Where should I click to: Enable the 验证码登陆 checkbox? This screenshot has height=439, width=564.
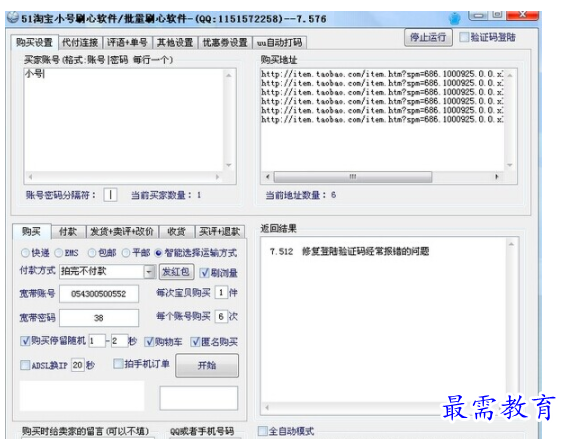pos(464,37)
